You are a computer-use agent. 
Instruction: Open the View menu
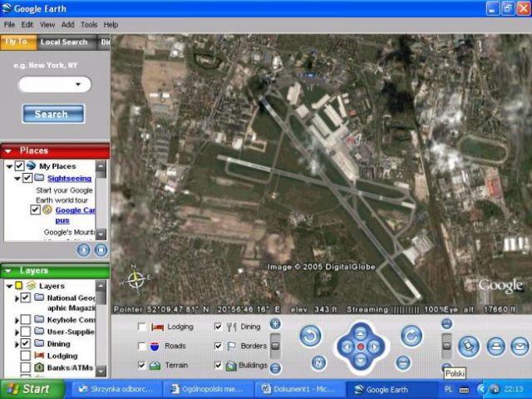47,24
